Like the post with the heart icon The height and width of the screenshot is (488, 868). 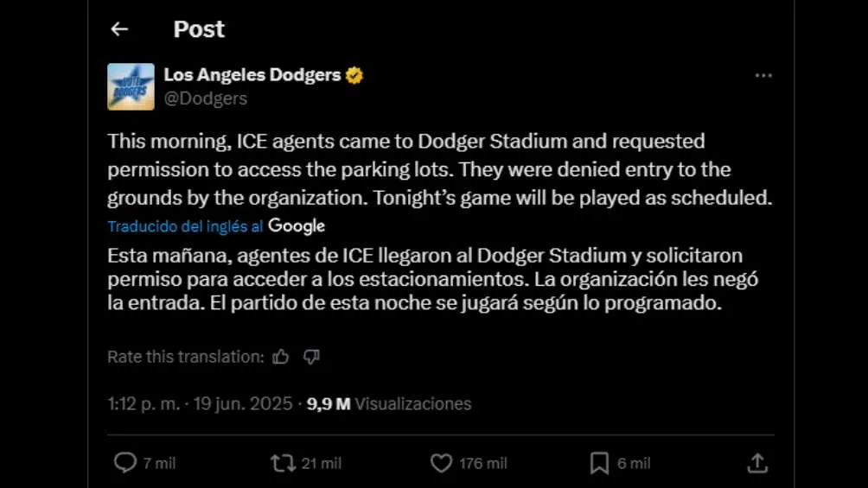(441, 463)
